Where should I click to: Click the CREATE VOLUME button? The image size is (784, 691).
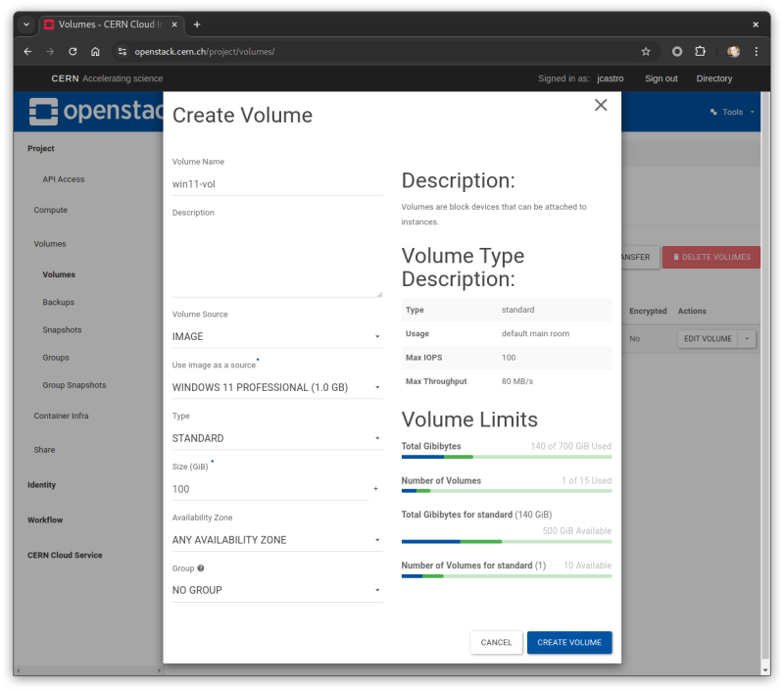569,642
